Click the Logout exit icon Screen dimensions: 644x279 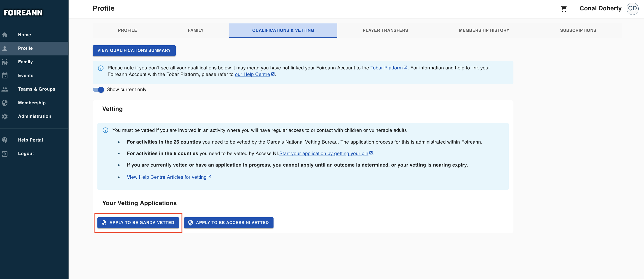[x=5, y=154]
